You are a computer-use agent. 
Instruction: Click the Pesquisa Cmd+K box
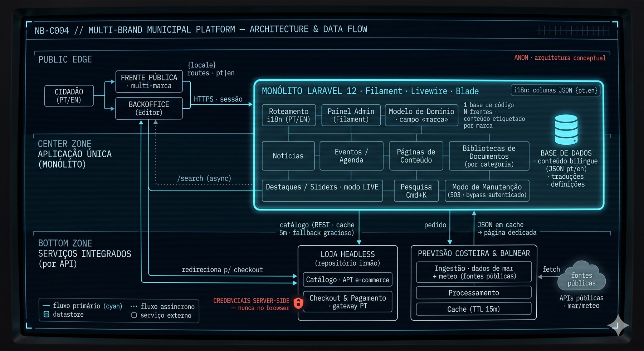point(416,191)
